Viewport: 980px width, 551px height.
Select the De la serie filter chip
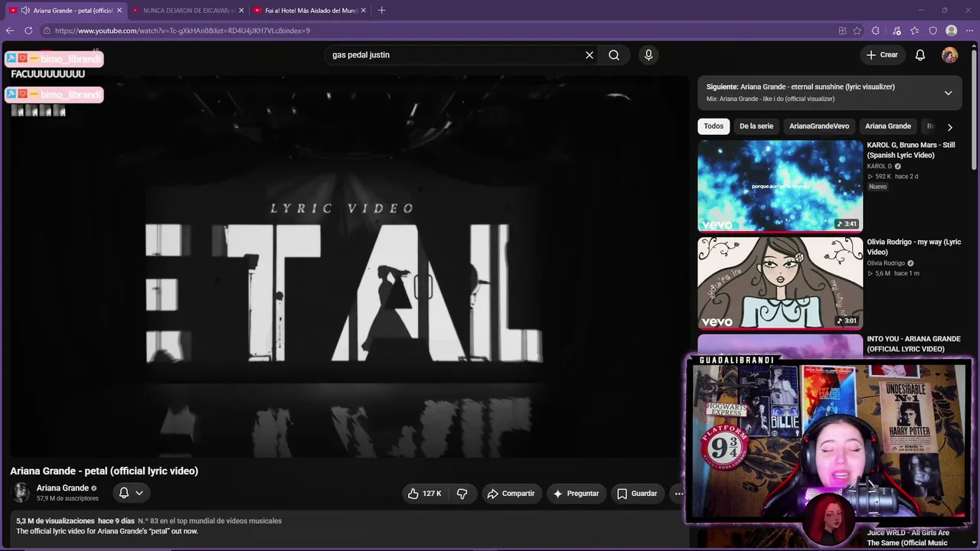[x=756, y=126]
